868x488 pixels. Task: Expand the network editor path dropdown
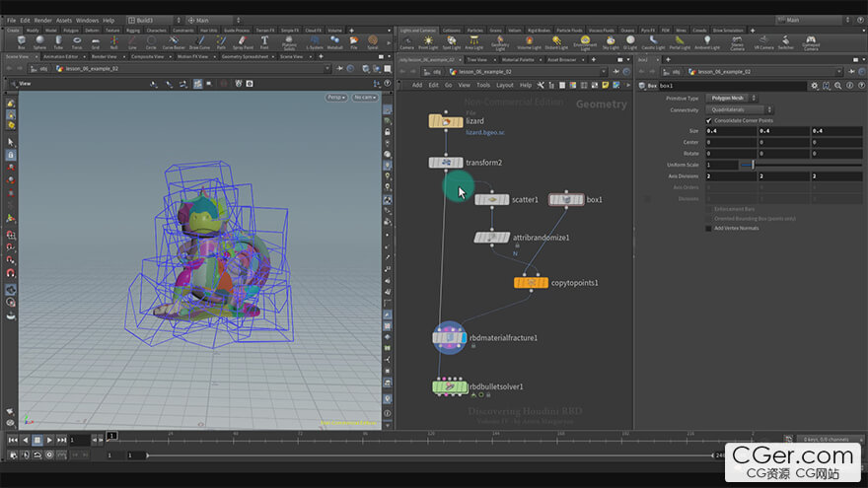pyautogui.click(x=604, y=71)
